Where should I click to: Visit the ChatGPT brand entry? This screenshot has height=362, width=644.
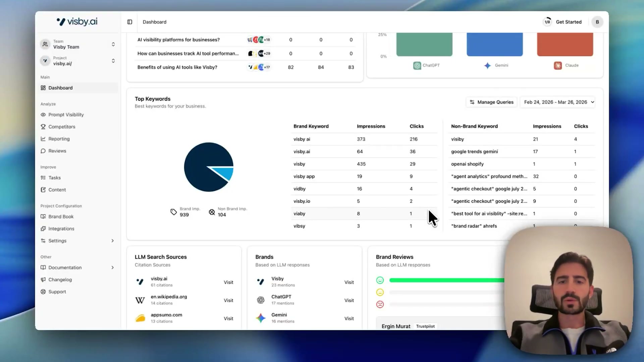349,300
